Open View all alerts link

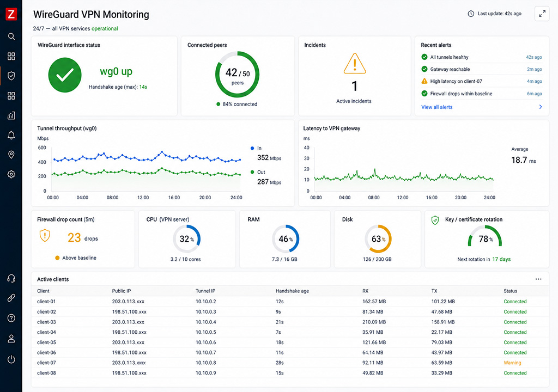coord(436,107)
